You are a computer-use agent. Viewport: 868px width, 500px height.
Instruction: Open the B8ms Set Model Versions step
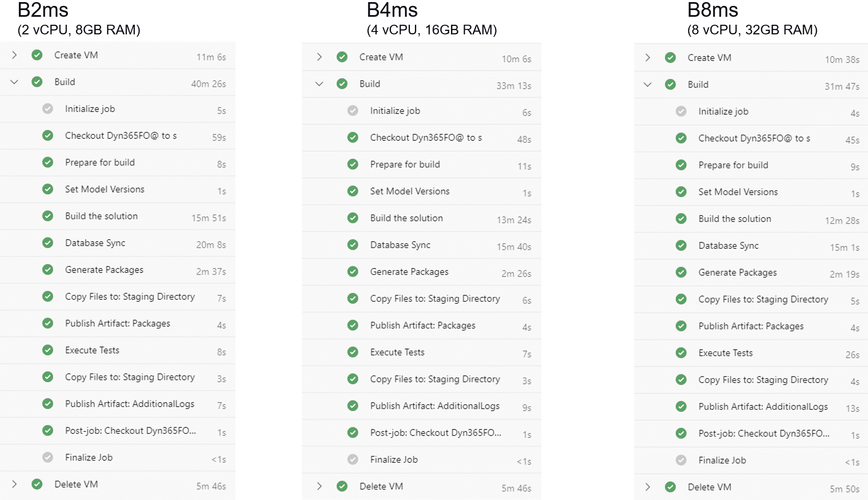(751, 192)
